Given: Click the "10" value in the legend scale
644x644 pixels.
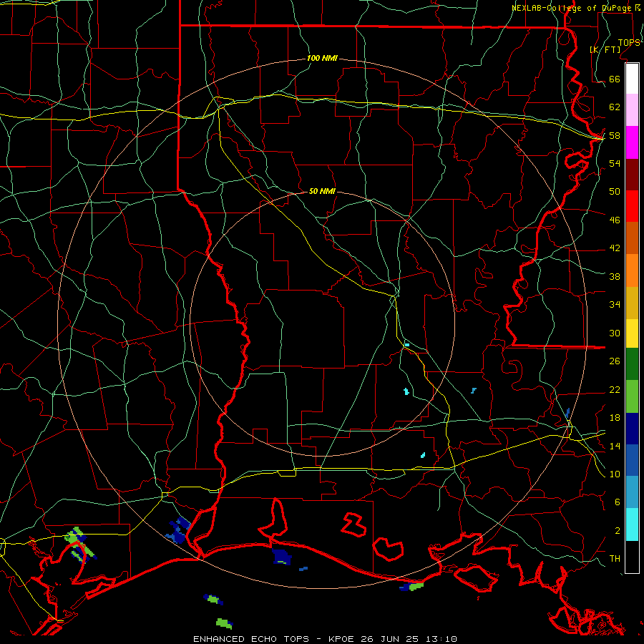Looking at the screenshot, I should click(x=615, y=474).
